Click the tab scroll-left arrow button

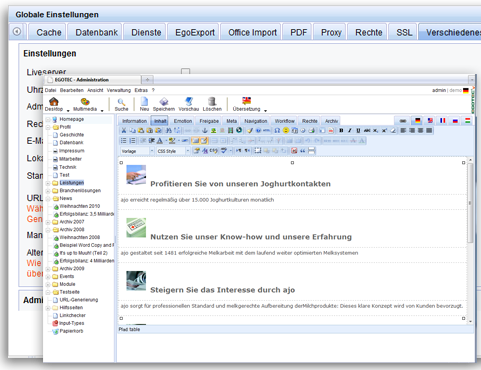pyautogui.click(x=17, y=32)
